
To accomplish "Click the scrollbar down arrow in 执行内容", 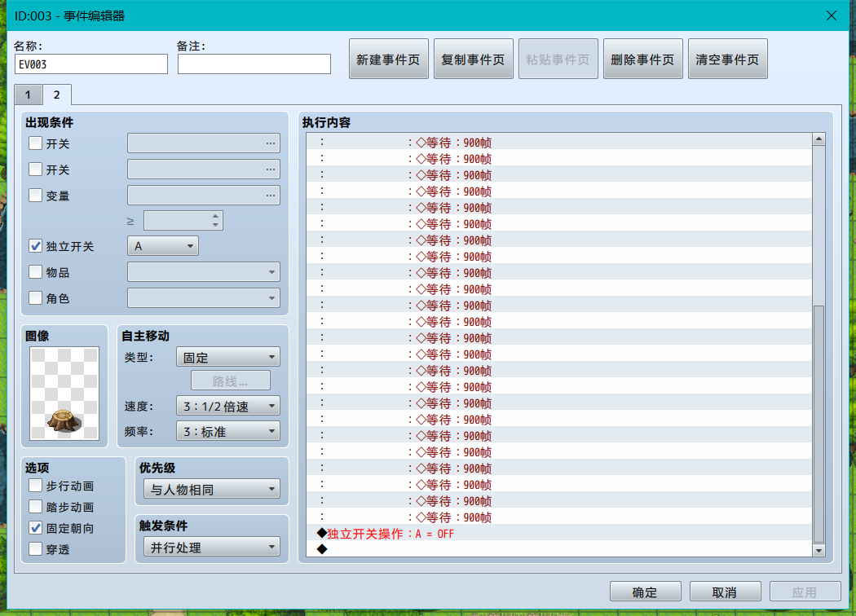I will pyautogui.click(x=818, y=551).
